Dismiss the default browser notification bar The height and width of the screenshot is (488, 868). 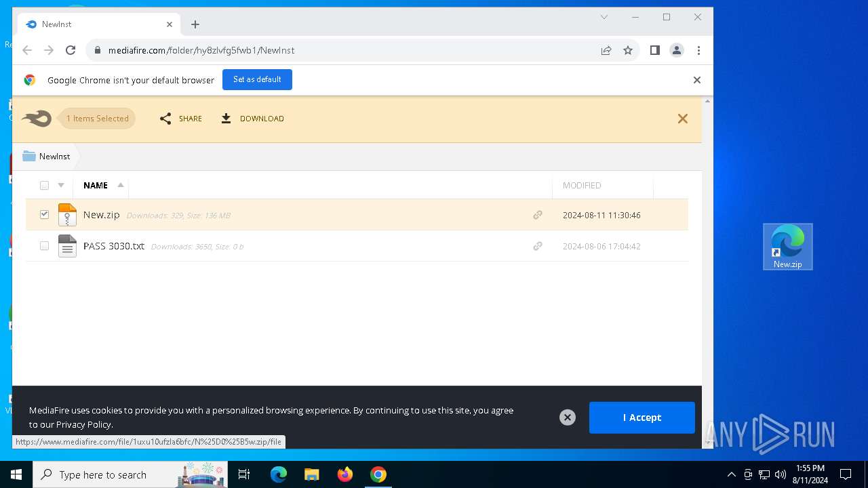click(x=696, y=80)
